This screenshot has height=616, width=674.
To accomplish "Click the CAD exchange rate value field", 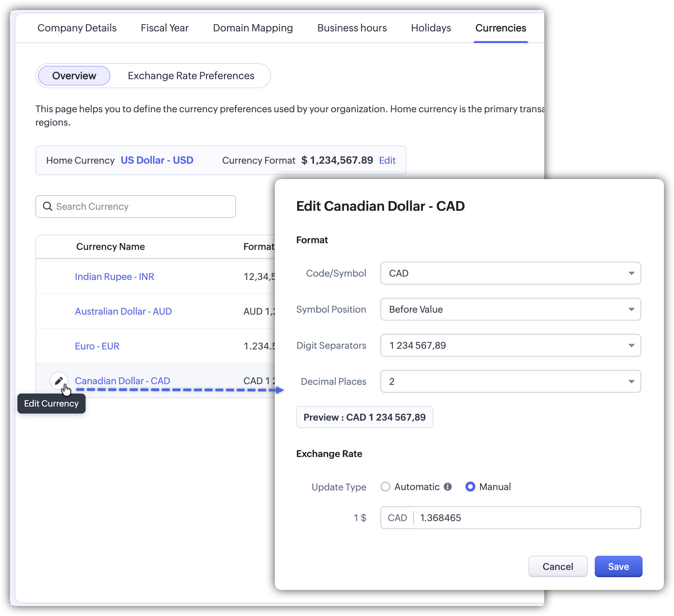I will pos(527,518).
